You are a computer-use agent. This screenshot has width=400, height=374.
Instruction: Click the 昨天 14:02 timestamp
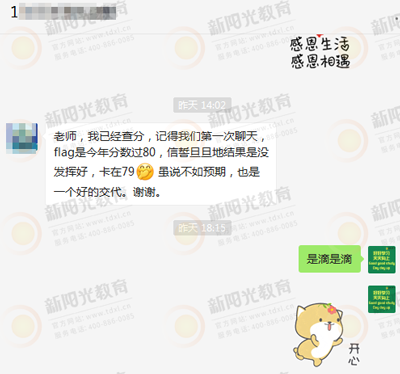click(202, 105)
